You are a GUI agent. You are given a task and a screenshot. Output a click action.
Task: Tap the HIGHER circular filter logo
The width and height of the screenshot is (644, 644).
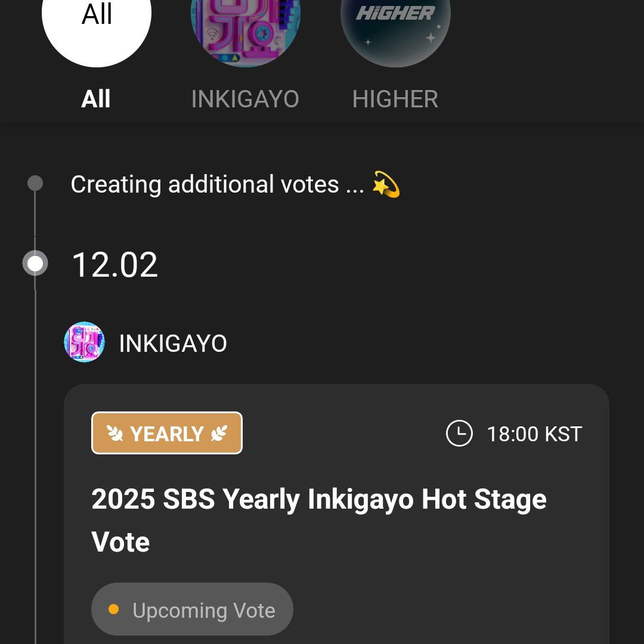[395, 24]
